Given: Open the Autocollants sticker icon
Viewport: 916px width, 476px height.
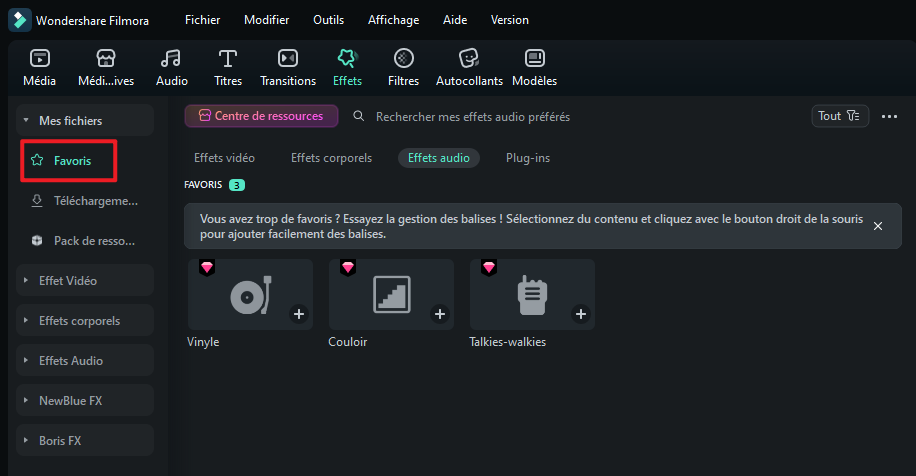Looking at the screenshot, I should [469, 58].
